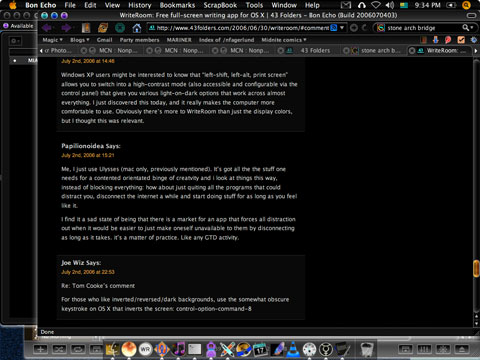
Task: Toggle repeat in the iTunes window
Action: click(78, 349)
